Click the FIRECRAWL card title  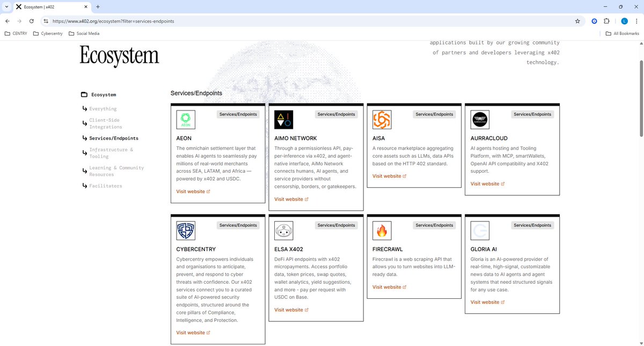click(x=387, y=249)
